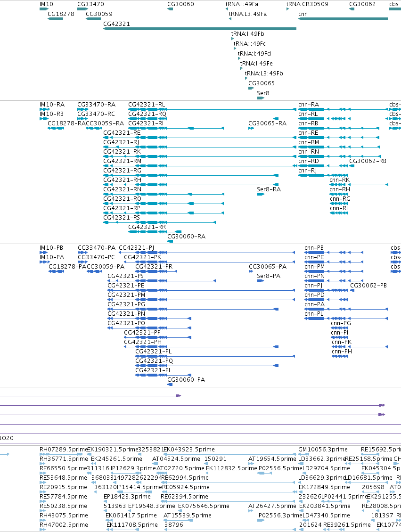Click EST GM10056.3prime

(323, 450)
